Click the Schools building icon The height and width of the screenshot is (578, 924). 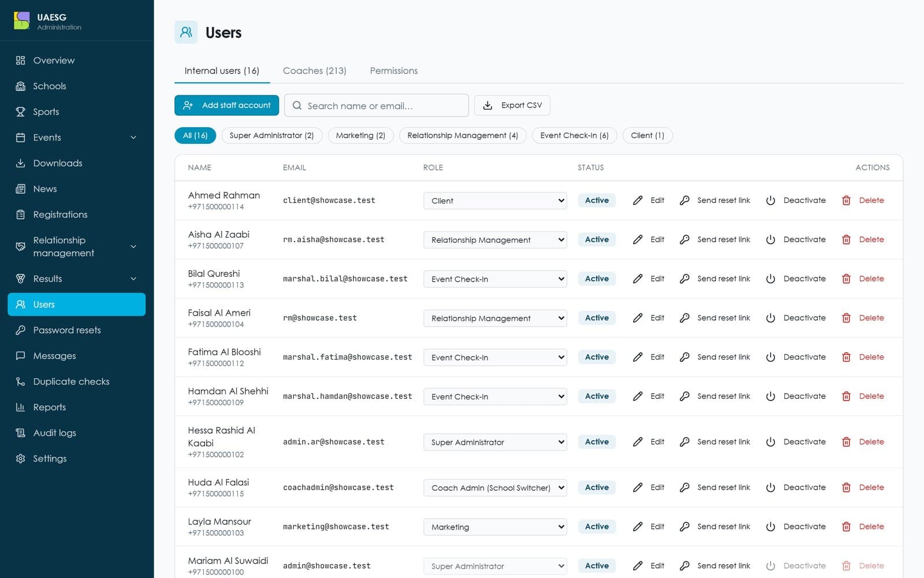pyautogui.click(x=21, y=86)
